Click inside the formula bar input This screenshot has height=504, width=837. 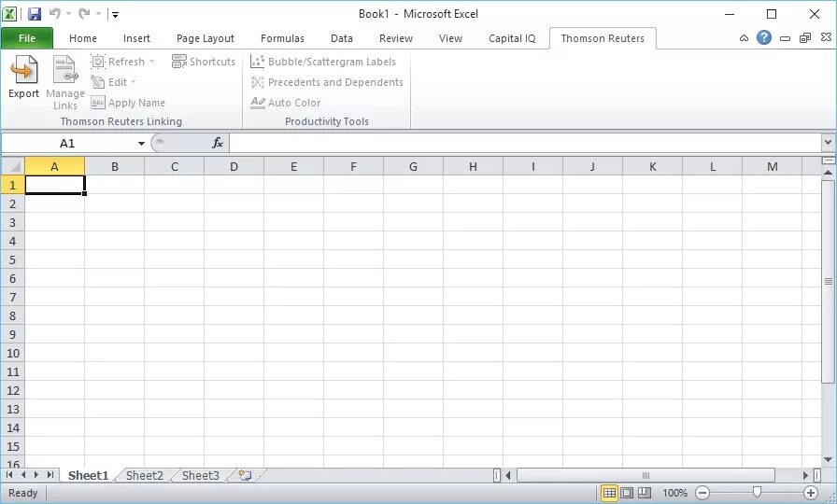click(x=525, y=143)
